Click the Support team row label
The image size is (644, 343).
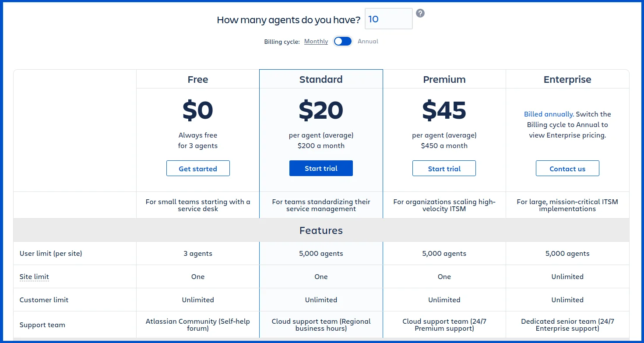click(x=42, y=325)
